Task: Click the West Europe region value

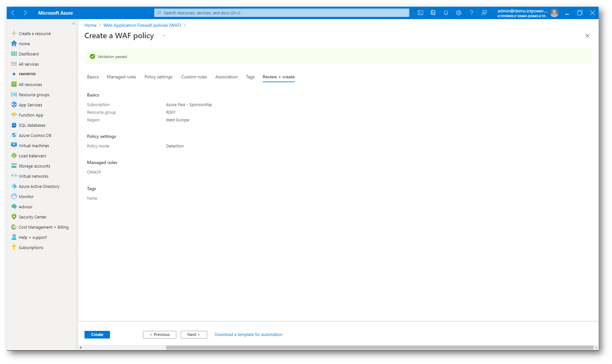Action: pos(177,120)
